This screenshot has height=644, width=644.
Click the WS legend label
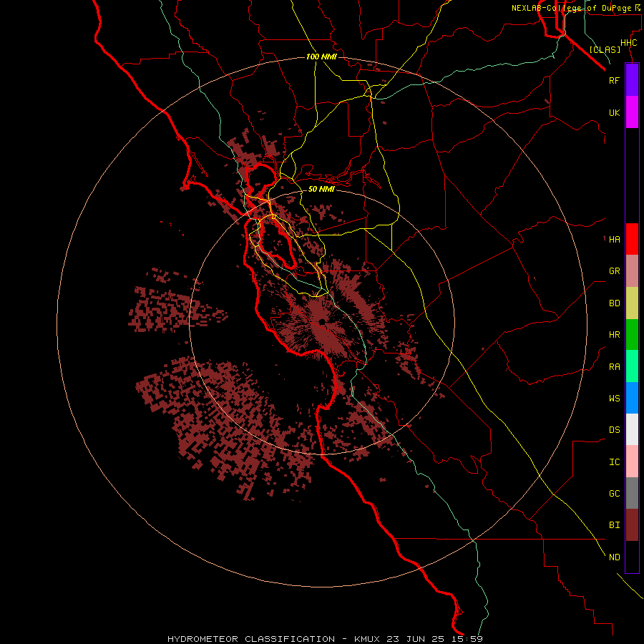[x=614, y=399]
